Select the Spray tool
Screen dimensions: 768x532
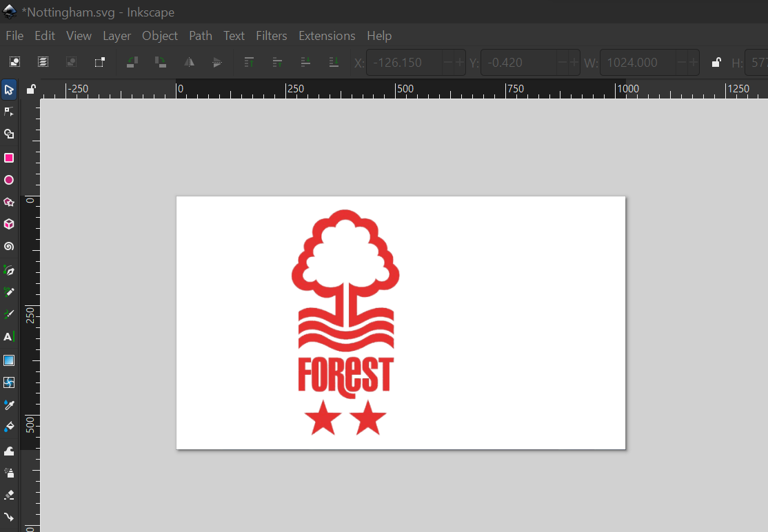9,473
